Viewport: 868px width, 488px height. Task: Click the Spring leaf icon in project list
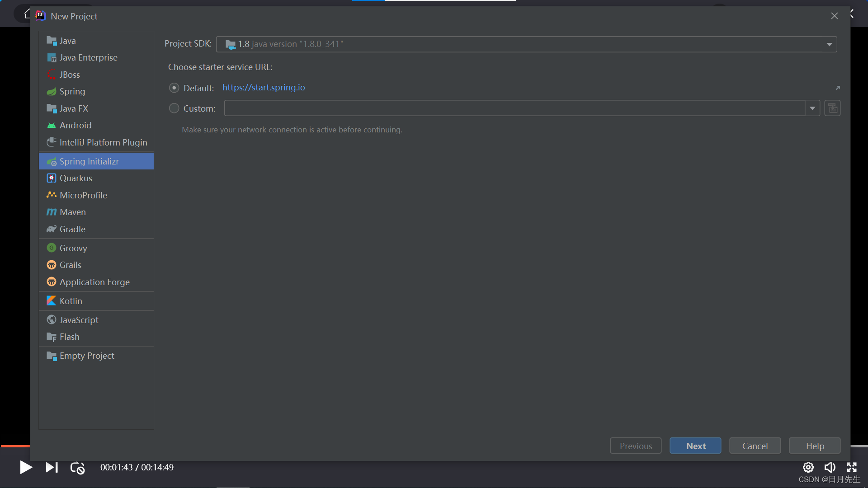pyautogui.click(x=52, y=92)
